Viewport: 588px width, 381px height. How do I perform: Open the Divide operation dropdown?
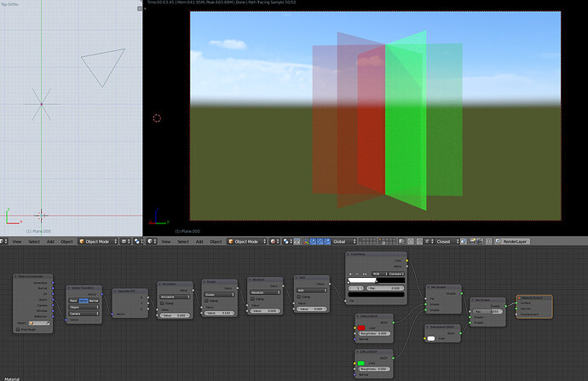click(x=220, y=294)
